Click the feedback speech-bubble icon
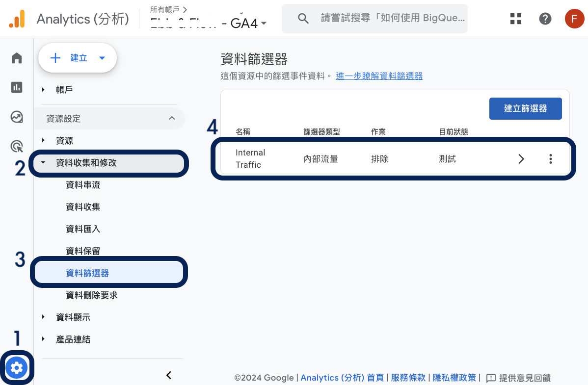This screenshot has width=588, height=385. coord(490,378)
